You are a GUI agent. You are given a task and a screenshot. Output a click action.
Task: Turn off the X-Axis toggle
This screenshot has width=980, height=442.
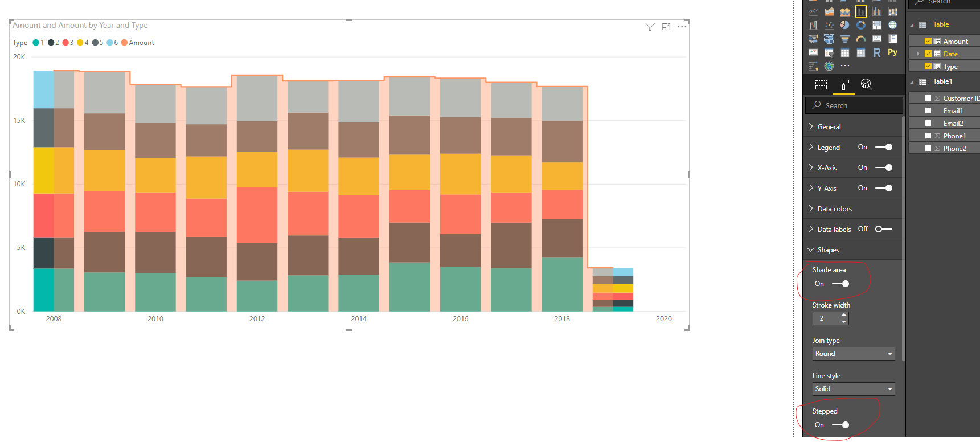tap(884, 167)
